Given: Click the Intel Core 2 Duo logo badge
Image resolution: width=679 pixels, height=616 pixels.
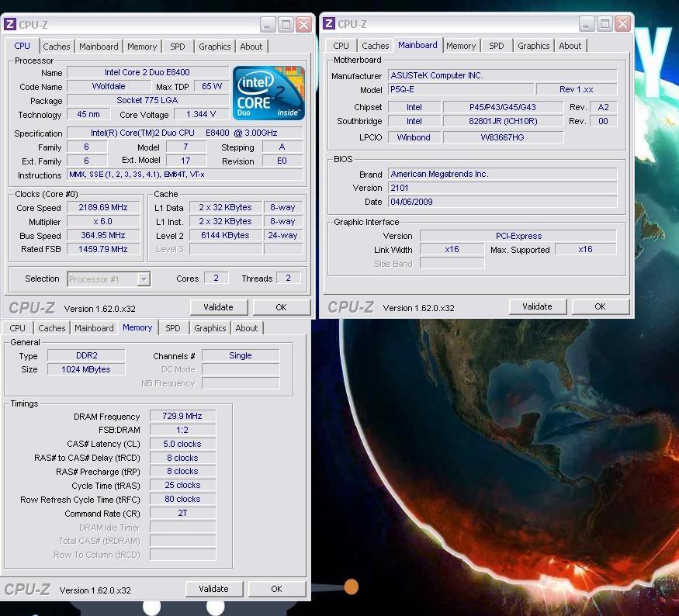Looking at the screenshot, I should (x=268, y=93).
